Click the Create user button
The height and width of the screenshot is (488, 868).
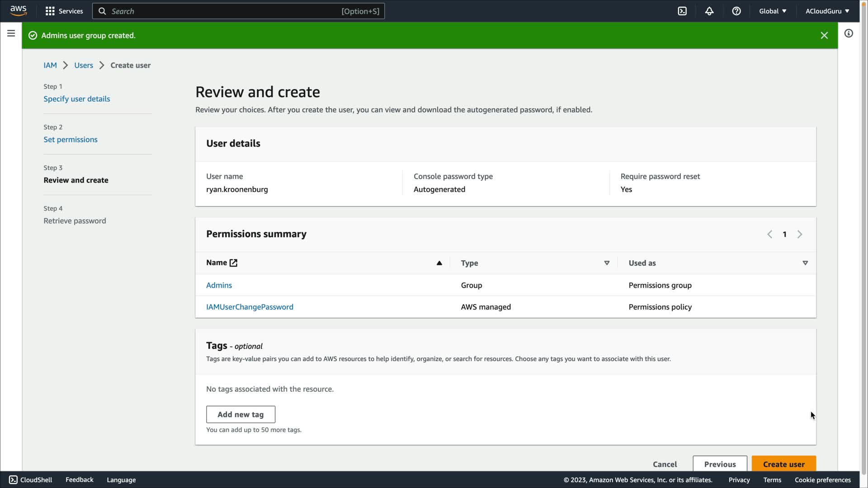(783, 464)
